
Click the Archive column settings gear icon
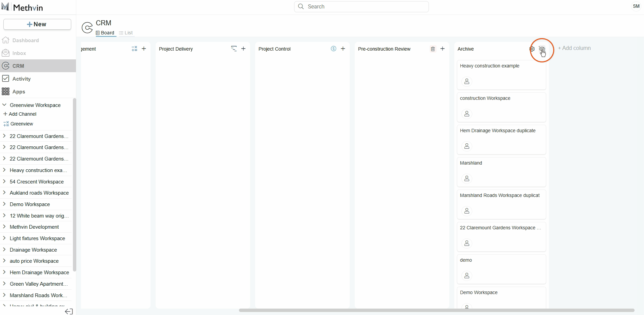coord(532,49)
